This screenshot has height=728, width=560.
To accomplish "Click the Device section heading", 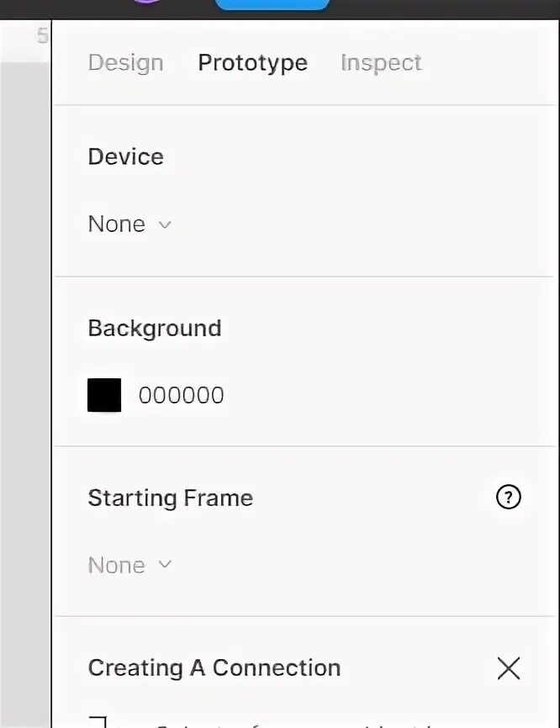I will (x=126, y=156).
